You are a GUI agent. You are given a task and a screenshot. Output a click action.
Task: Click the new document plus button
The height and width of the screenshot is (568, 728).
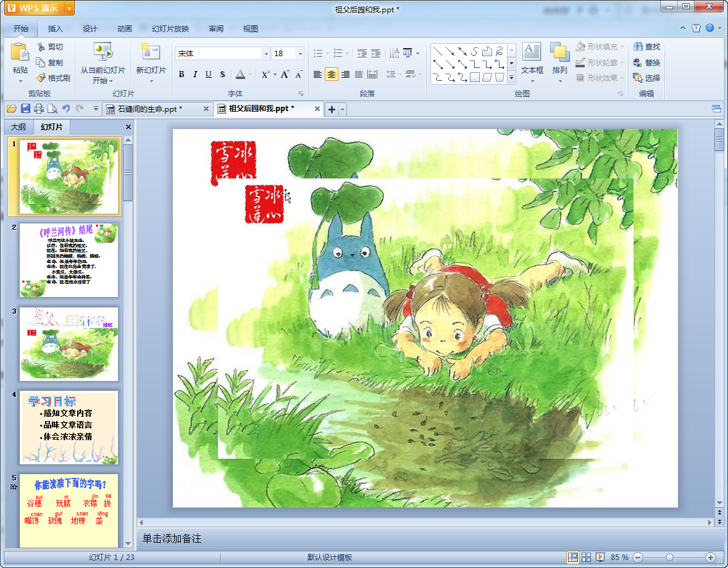click(x=332, y=109)
